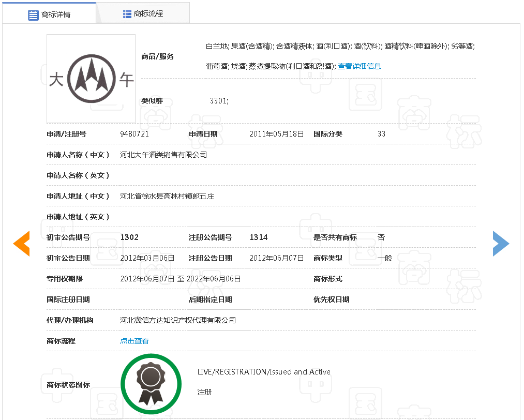This screenshot has width=524, height=420.
Task: Open the 商标详情 tab
Action: click(x=49, y=13)
